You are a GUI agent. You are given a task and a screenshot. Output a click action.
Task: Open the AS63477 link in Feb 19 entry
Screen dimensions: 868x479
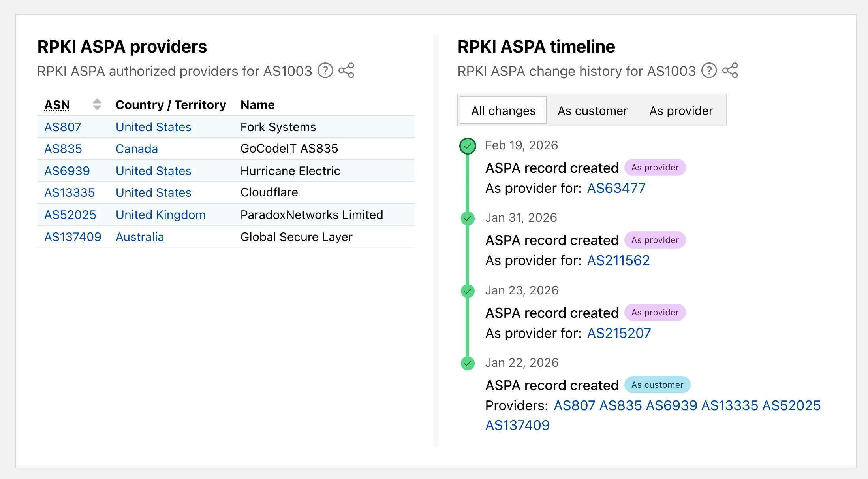(616, 188)
